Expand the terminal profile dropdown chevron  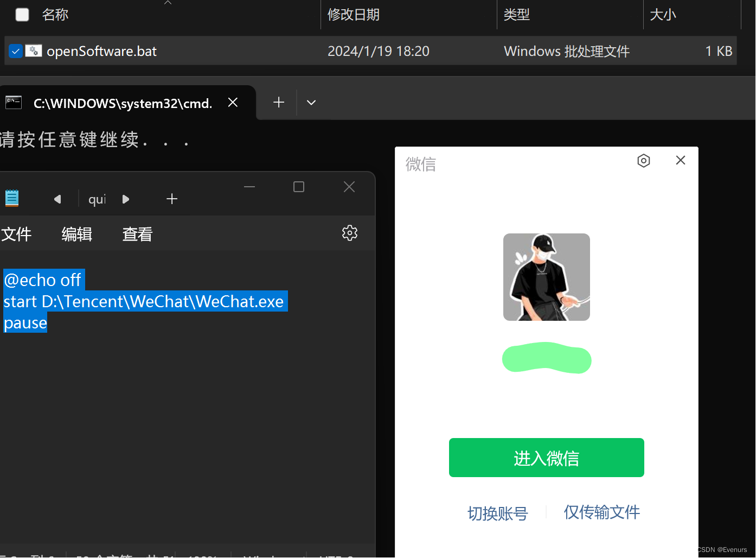pyautogui.click(x=311, y=102)
